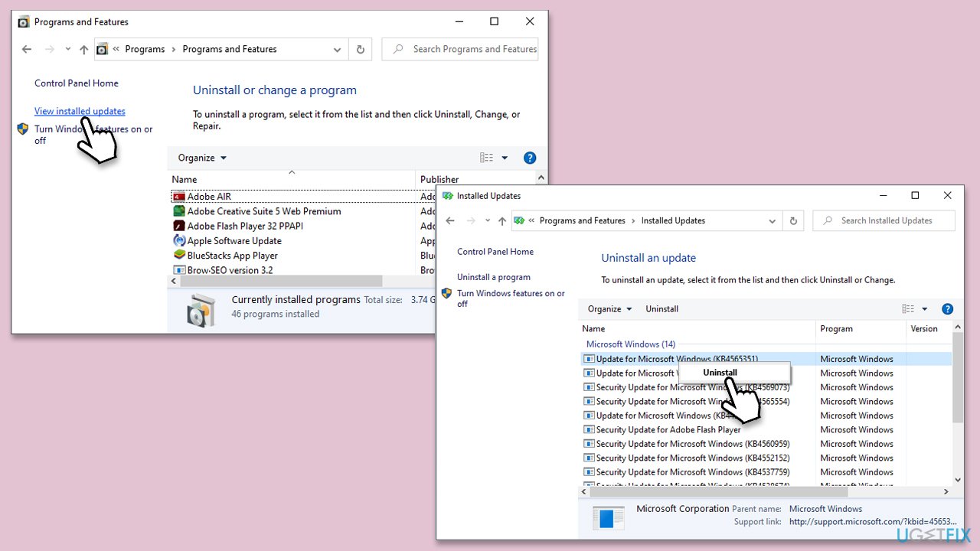Go back in Installed Updates window
Image resolution: width=980 pixels, height=551 pixels.
pos(450,220)
